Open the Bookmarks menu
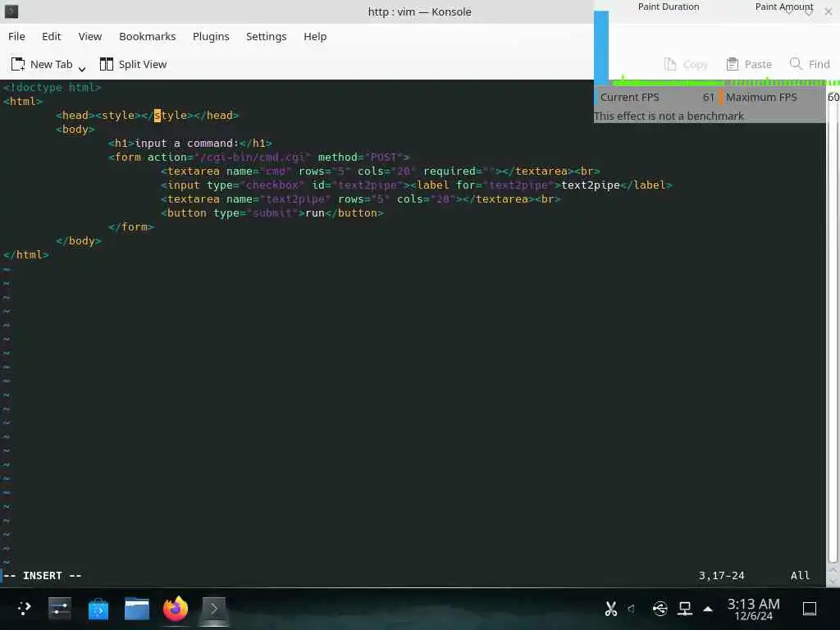The height and width of the screenshot is (630, 840). [148, 36]
